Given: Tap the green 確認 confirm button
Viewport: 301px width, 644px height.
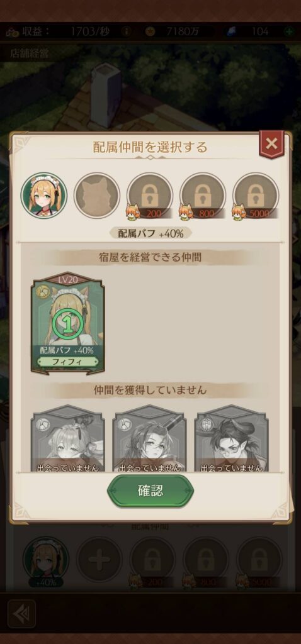Looking at the screenshot, I should pos(150,491).
